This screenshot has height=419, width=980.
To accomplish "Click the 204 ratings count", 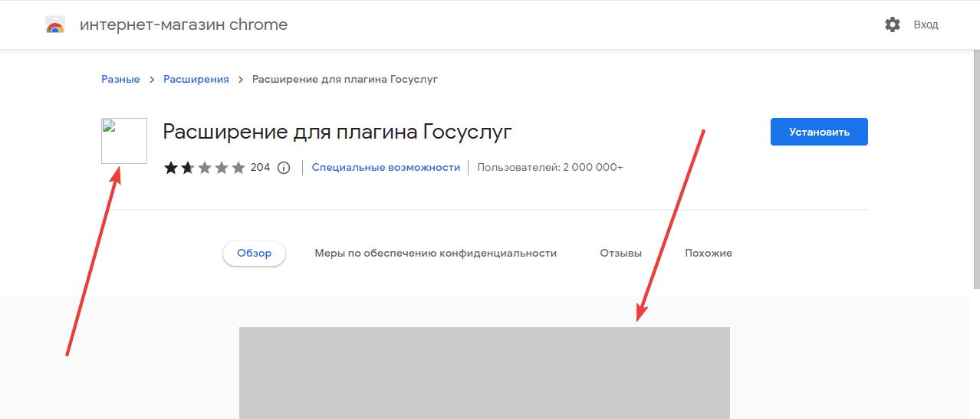I will pos(260,168).
